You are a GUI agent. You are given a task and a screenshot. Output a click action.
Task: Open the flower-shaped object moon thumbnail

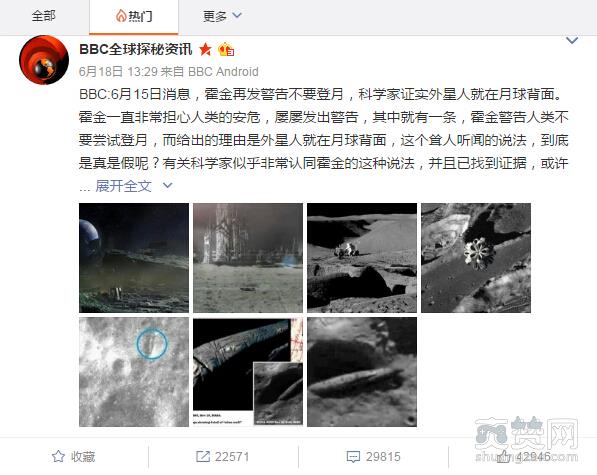point(476,258)
